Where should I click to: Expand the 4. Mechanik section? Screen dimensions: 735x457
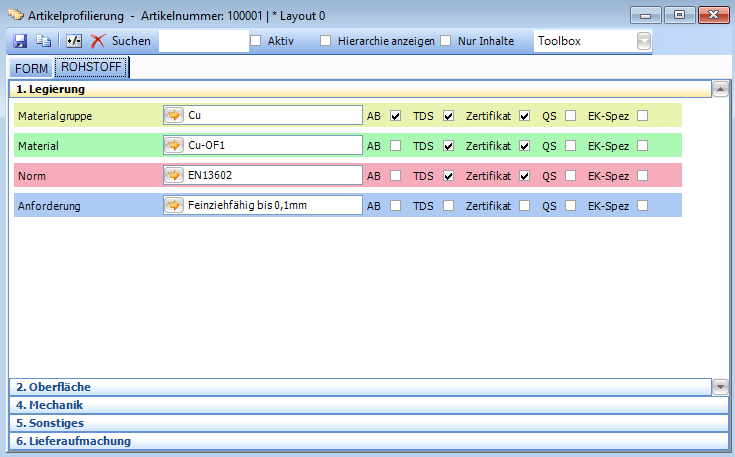50,405
